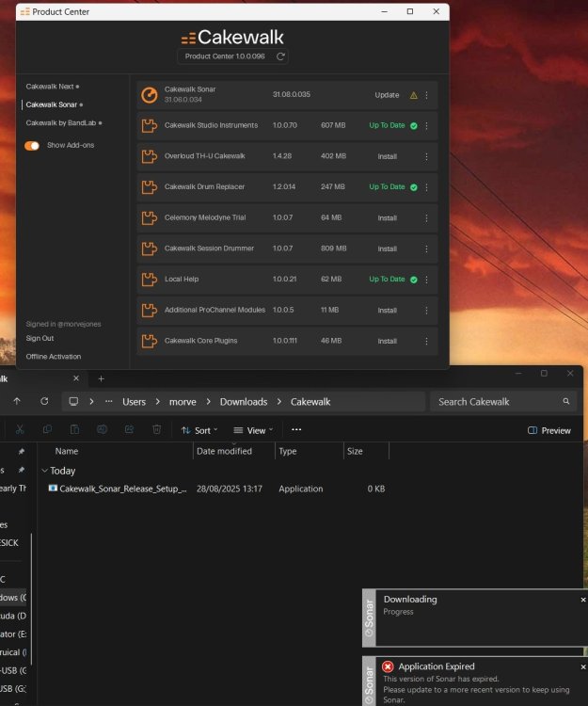This screenshot has height=706, width=588.
Task: Expand the chevron after morve in address bar
Action: pos(208,402)
